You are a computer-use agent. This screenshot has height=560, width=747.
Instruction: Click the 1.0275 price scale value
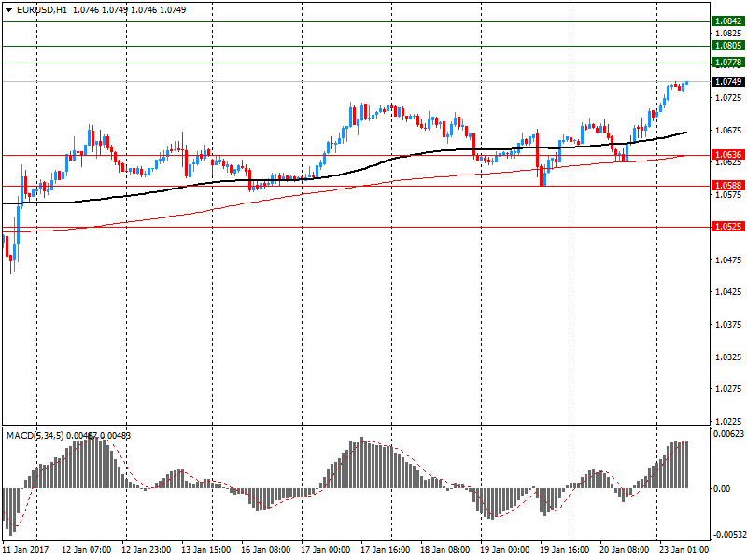(729, 389)
